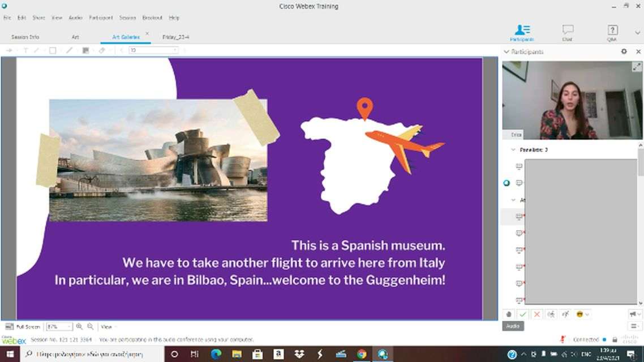Open the View dropdown in bottom toolbar
The width and height of the screenshot is (644, 362).
109,327
